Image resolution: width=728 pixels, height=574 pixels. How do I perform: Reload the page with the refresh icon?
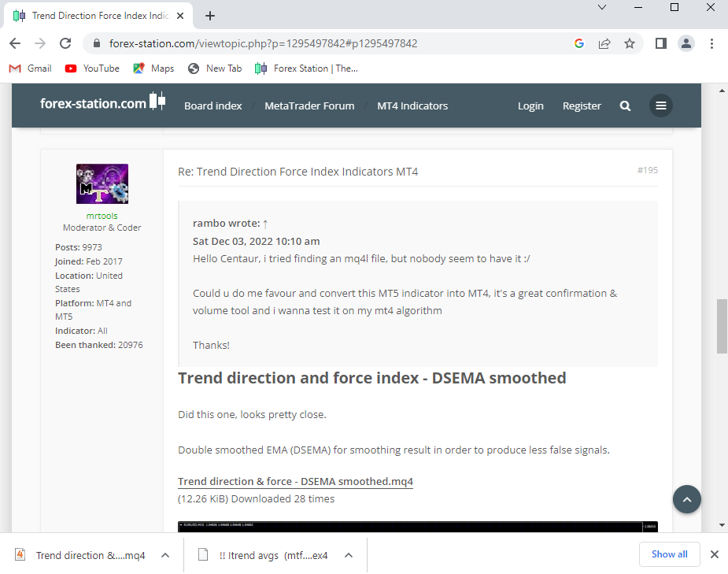click(65, 43)
